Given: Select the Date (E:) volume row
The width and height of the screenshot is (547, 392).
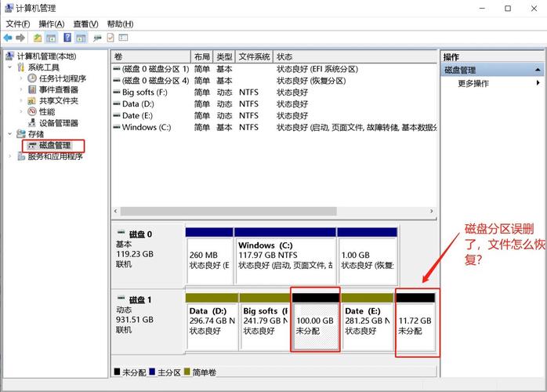Looking at the screenshot, I should pyautogui.click(x=274, y=115).
